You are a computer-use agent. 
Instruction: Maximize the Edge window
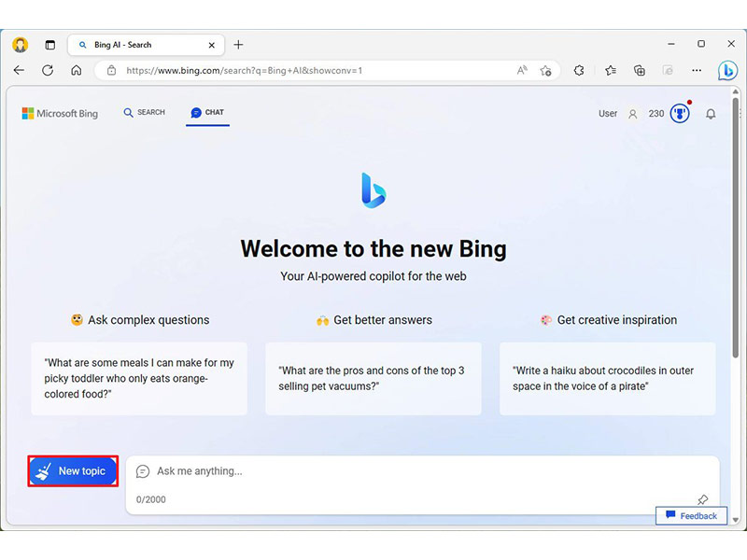click(701, 44)
